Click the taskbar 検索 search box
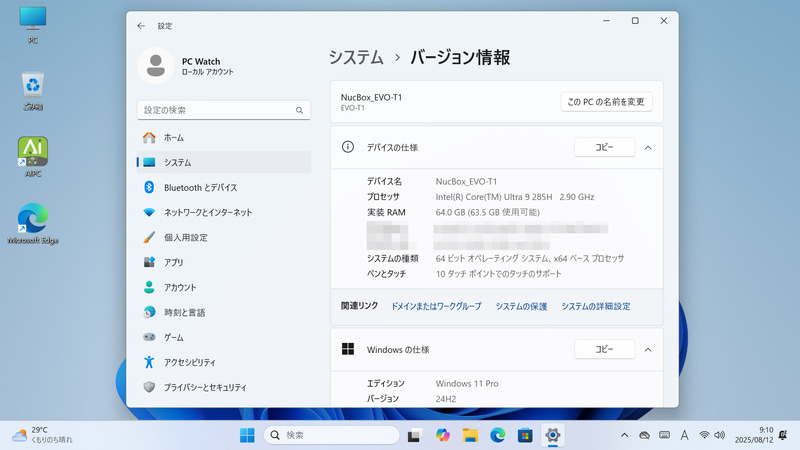800x450 pixels. (x=332, y=435)
